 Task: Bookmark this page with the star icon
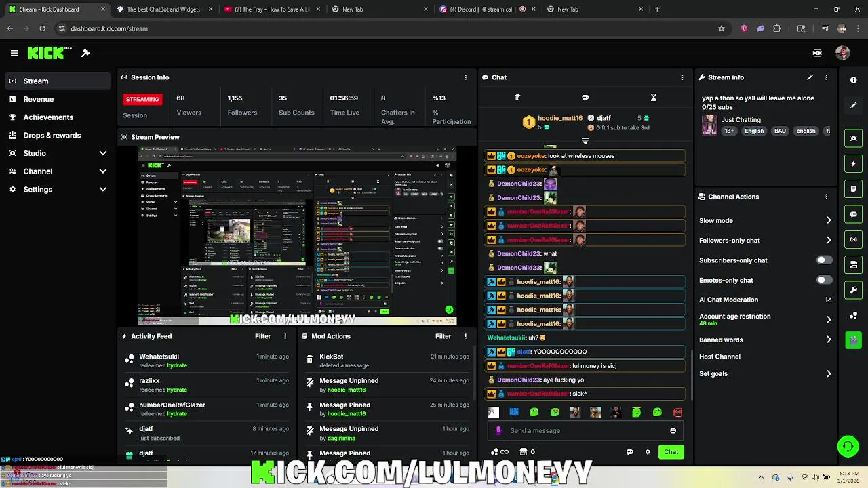pyautogui.click(x=722, y=28)
